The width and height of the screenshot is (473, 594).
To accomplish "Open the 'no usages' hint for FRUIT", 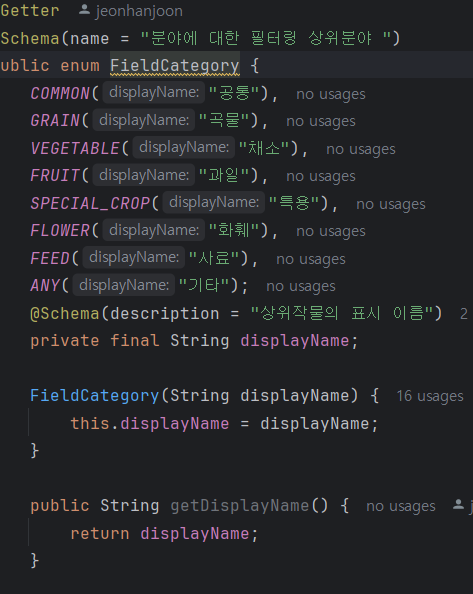I will coord(321,176).
